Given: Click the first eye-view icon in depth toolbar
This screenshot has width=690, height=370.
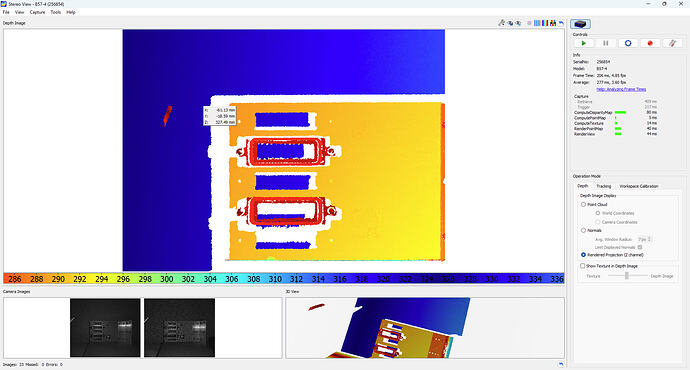Looking at the screenshot, I should pyautogui.click(x=510, y=23).
